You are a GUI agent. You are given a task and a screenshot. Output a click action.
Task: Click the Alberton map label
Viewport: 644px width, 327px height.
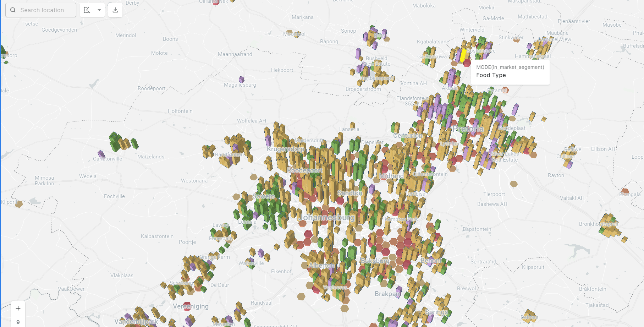321,265
